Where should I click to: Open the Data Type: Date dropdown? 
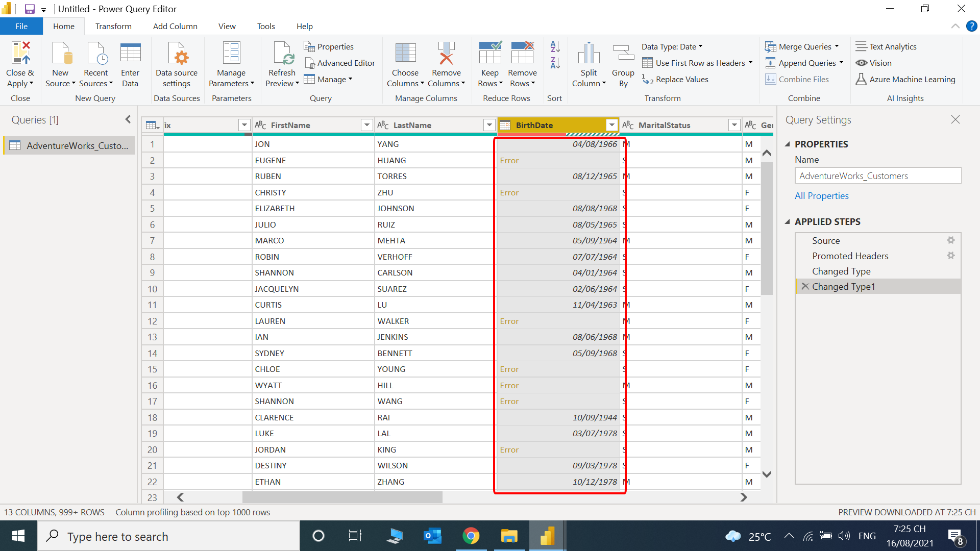(x=672, y=46)
